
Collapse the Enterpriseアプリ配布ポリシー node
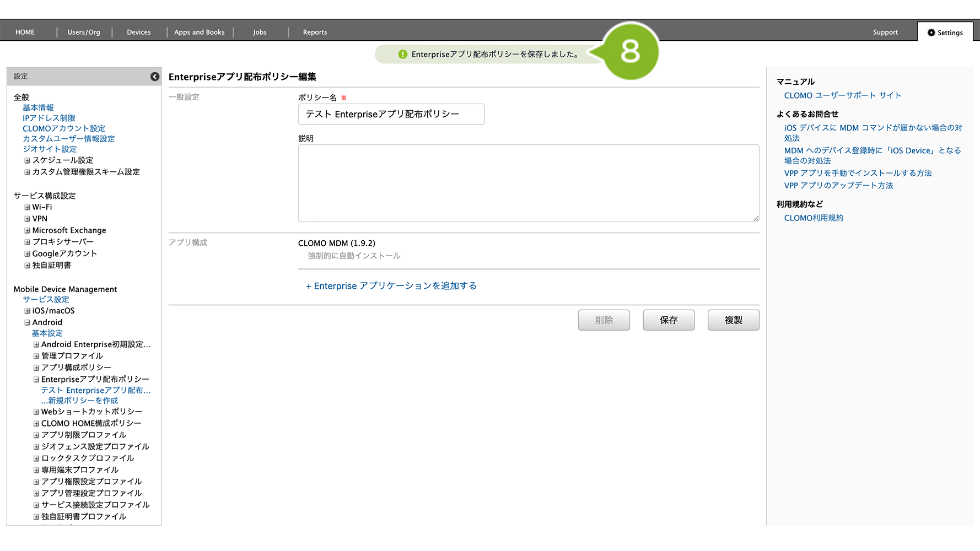coord(36,380)
